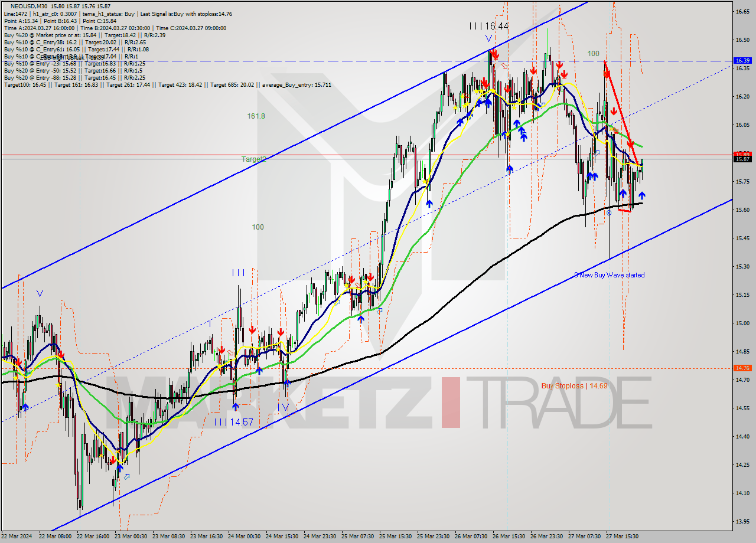This screenshot has height=543, width=756.
Task: Click the orange 14.76 stoploss price tag
Action: 742,368
